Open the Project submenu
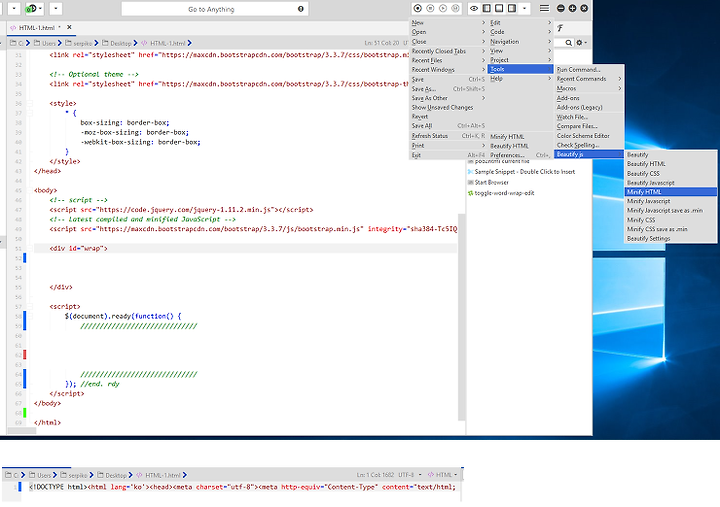 (x=520, y=60)
